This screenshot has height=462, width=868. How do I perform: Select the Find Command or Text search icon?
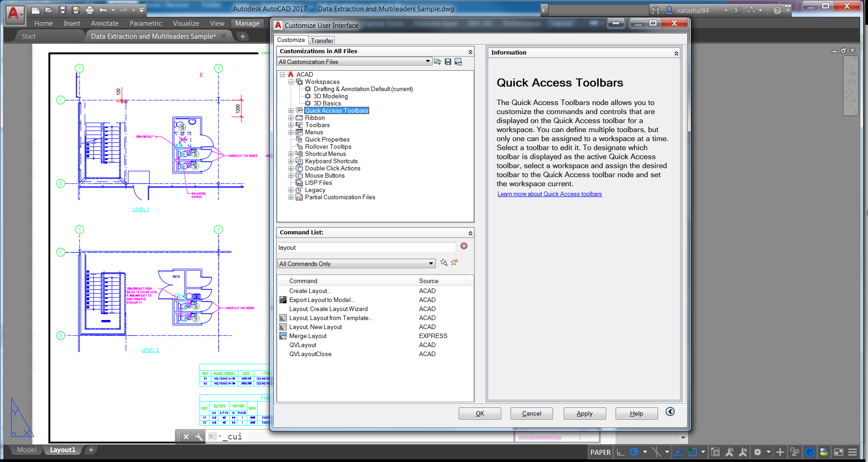443,262
